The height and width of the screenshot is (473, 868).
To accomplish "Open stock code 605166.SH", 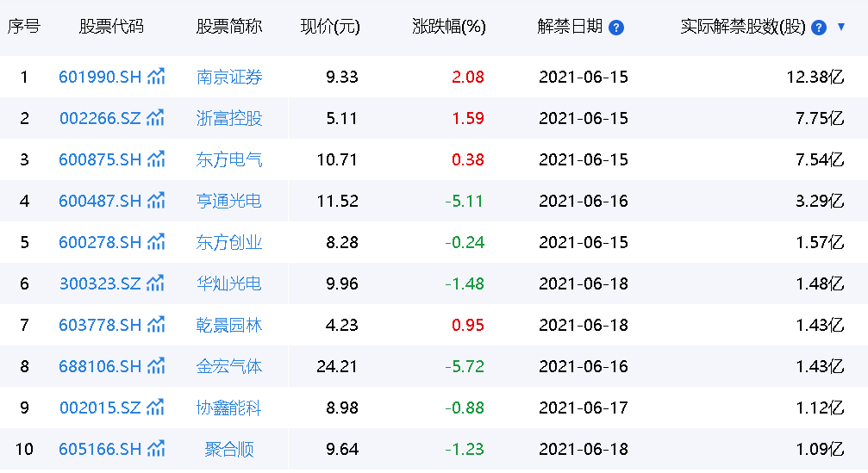I will [x=100, y=449].
